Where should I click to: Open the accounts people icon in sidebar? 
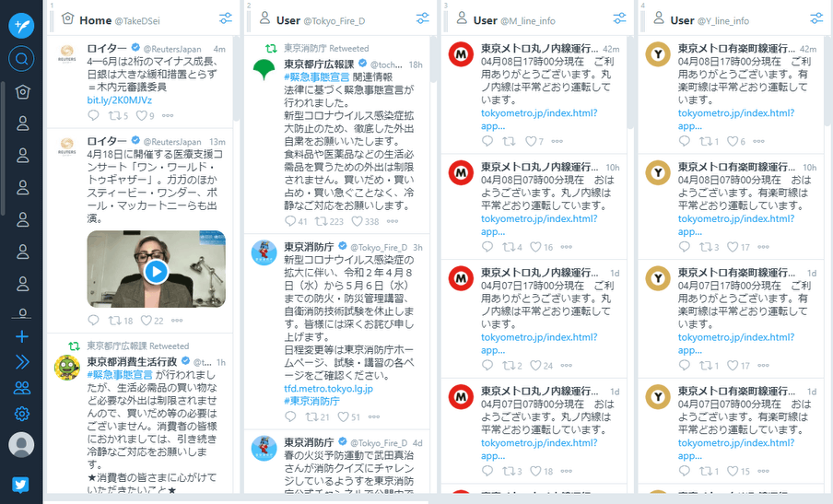[22, 388]
